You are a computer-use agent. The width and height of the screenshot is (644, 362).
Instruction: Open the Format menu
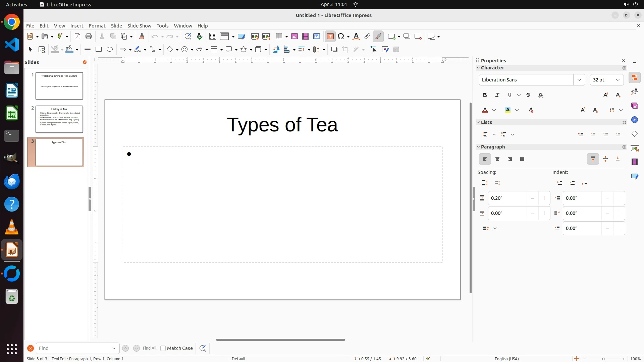click(97, 26)
